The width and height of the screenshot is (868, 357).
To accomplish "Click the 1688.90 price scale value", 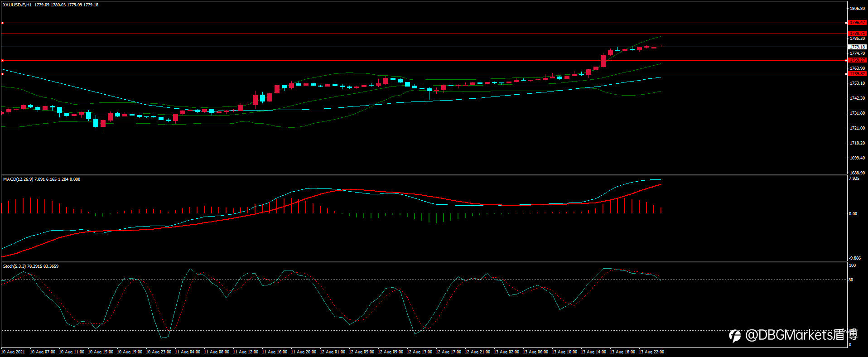I will 857,173.
